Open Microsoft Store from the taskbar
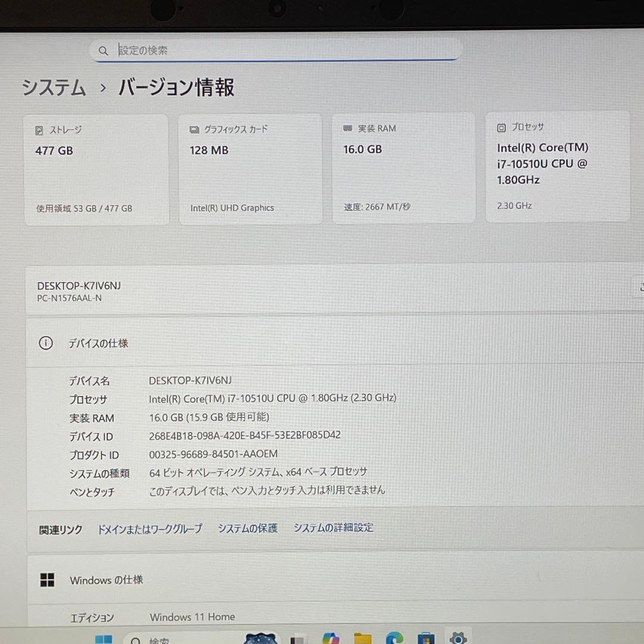This screenshot has height=644, width=644. (x=426, y=638)
